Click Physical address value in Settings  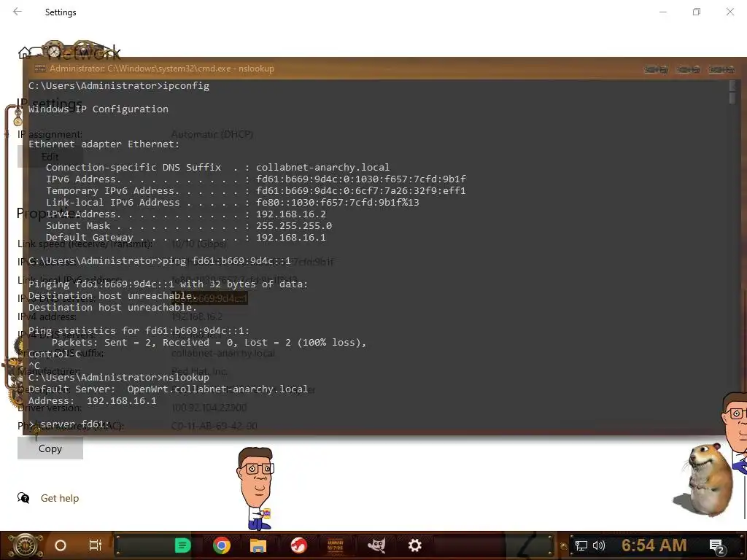tap(214, 426)
